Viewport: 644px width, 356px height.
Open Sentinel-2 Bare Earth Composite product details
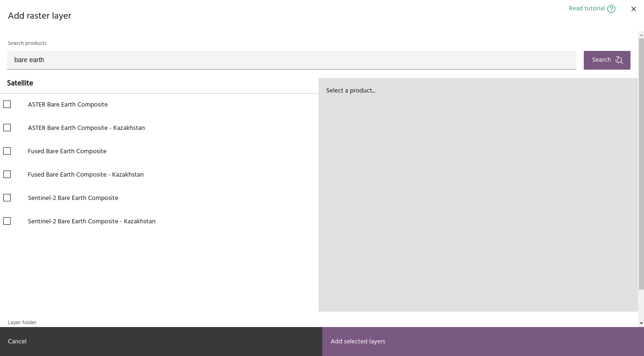(x=73, y=198)
